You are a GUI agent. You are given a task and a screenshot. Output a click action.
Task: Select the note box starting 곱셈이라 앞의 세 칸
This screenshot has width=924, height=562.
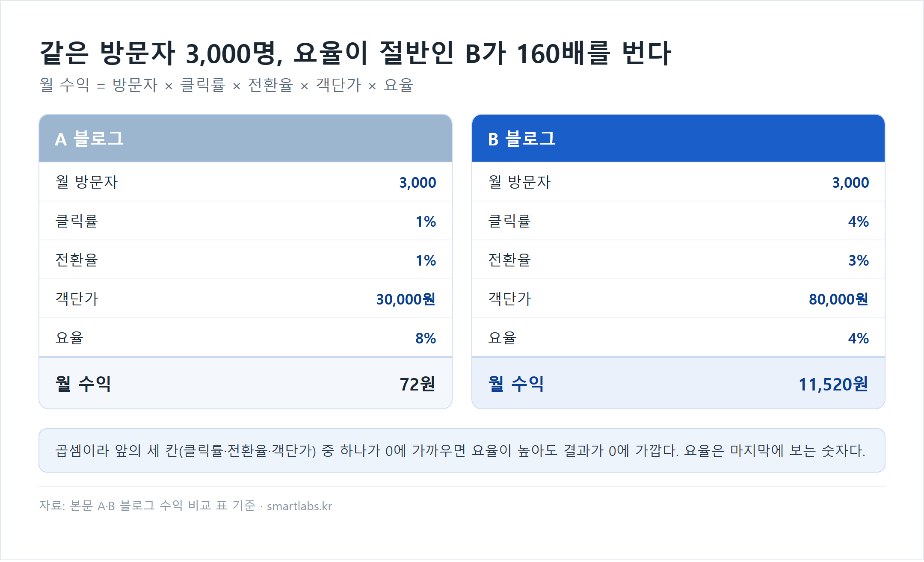click(462, 450)
